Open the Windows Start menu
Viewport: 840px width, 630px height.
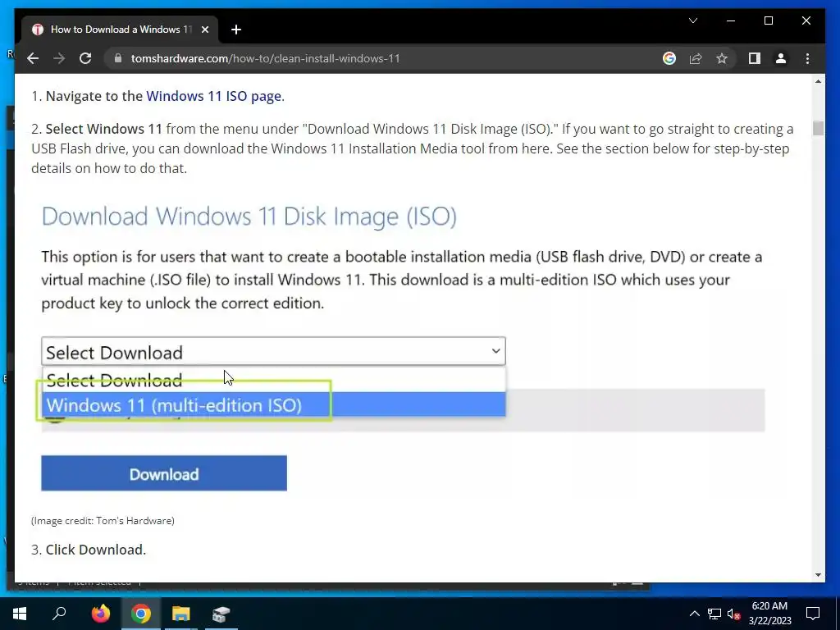coord(20,614)
